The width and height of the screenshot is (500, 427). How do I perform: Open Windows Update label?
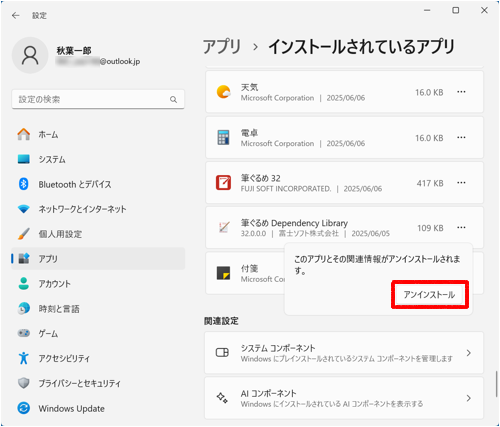pyautogui.click(x=72, y=408)
